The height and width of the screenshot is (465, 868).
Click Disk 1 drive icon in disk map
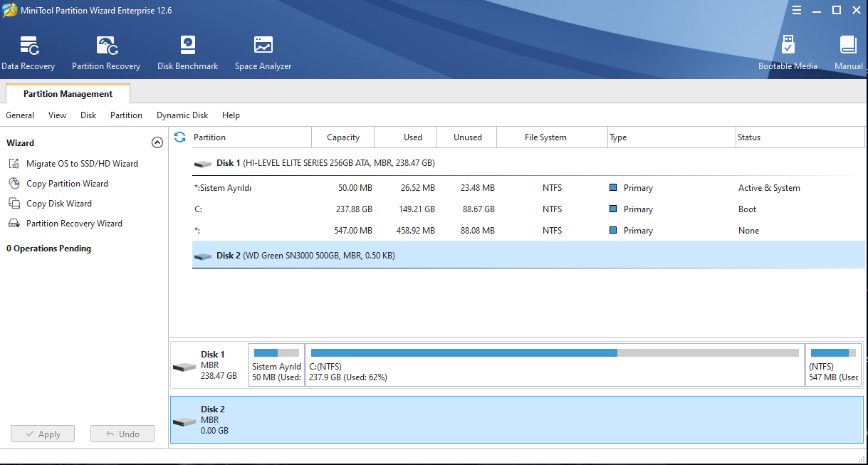point(184,367)
